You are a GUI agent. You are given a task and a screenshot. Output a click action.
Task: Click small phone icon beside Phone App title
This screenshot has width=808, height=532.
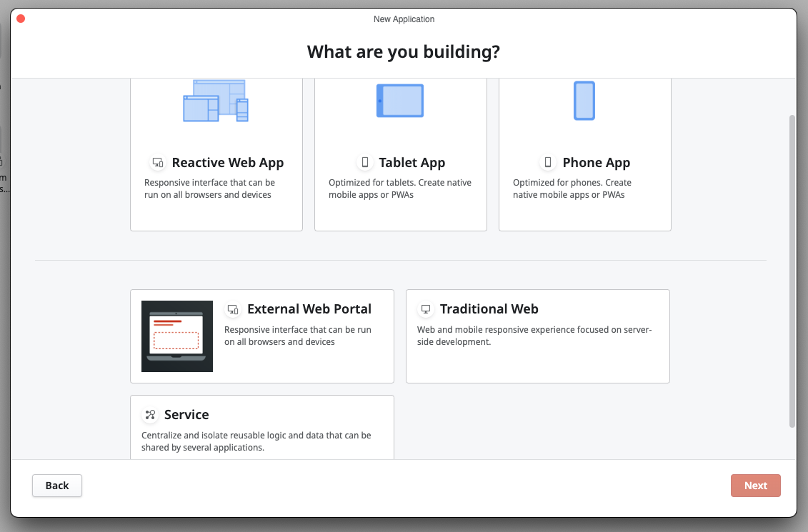click(548, 163)
